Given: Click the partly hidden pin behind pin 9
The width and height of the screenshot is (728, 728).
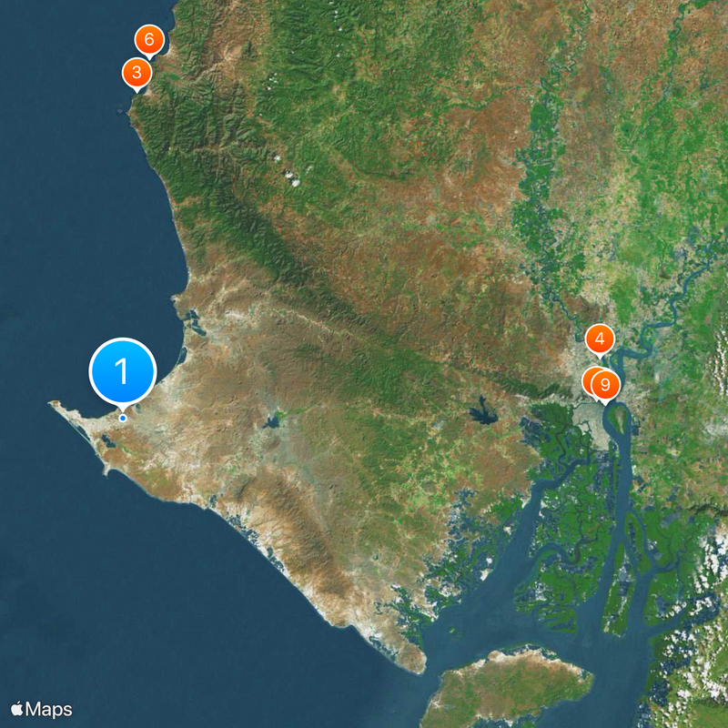Looking at the screenshot, I should tap(586, 382).
